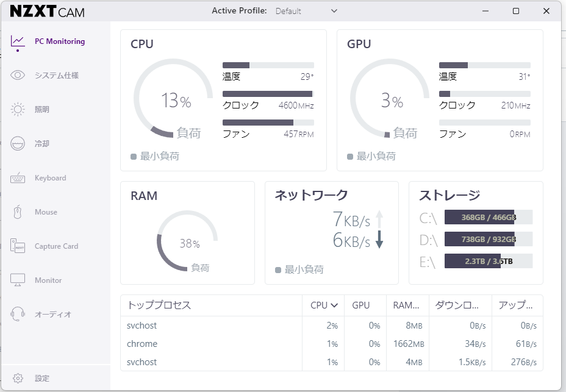Click the Mouse icon in sidebar
566x392 pixels.
coord(18,212)
